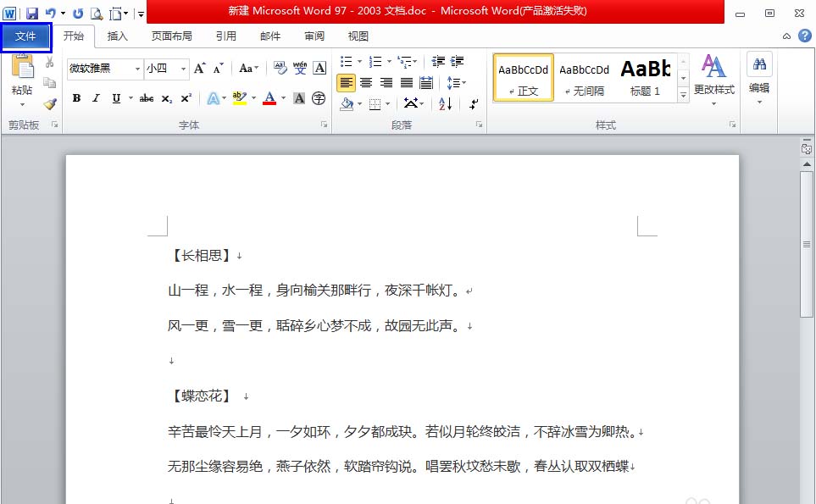
Task: Save the document using the floppy disk icon
Action: tap(32, 13)
